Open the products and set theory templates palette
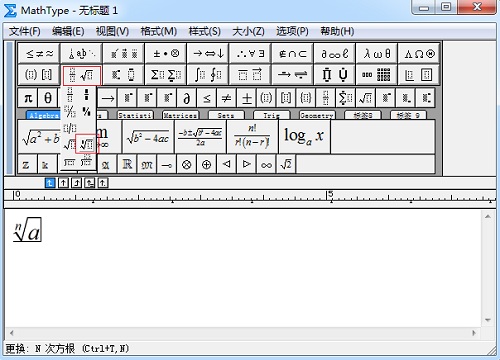 tap(334, 75)
